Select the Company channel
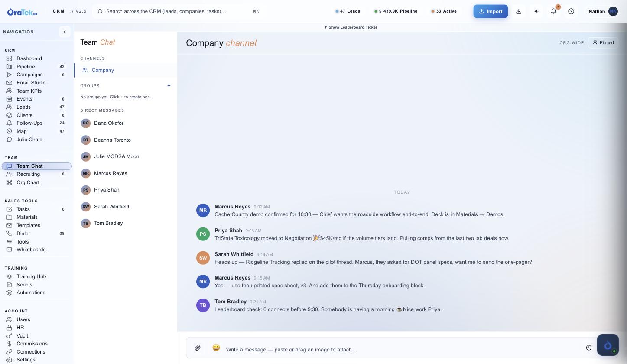This screenshot has width=627, height=364. coord(126,70)
